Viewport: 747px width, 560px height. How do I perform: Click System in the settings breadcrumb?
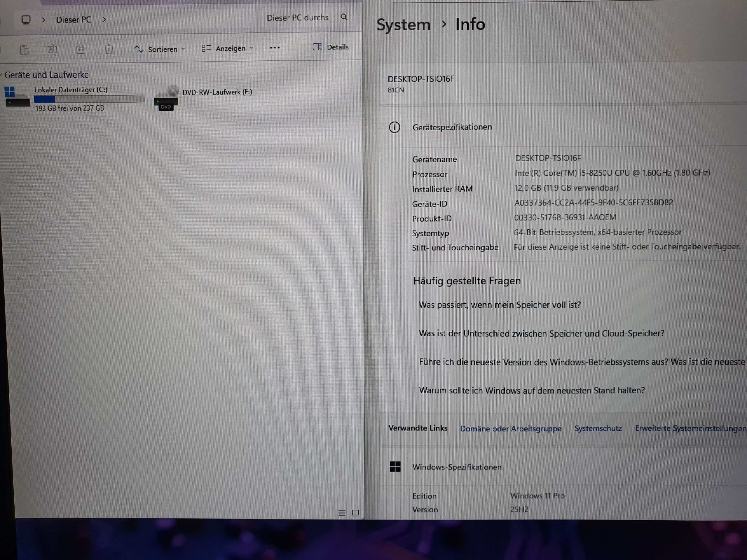pos(403,25)
